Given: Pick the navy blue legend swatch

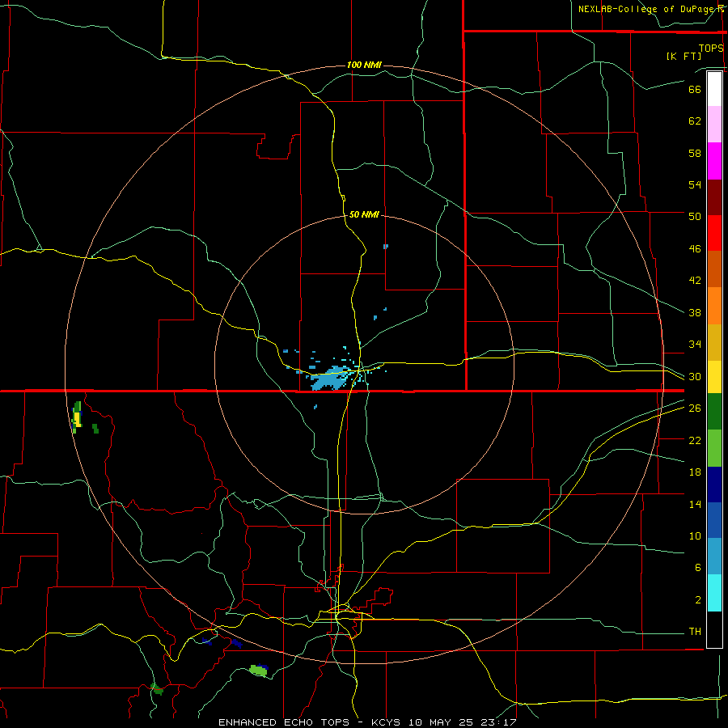Looking at the screenshot, I should click(x=714, y=485).
